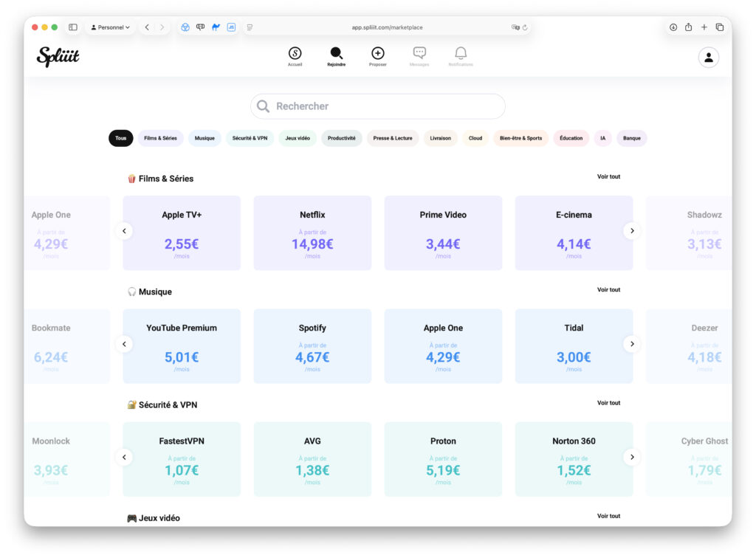Open the Share menu
Screen dimensions: 756x558
click(689, 27)
